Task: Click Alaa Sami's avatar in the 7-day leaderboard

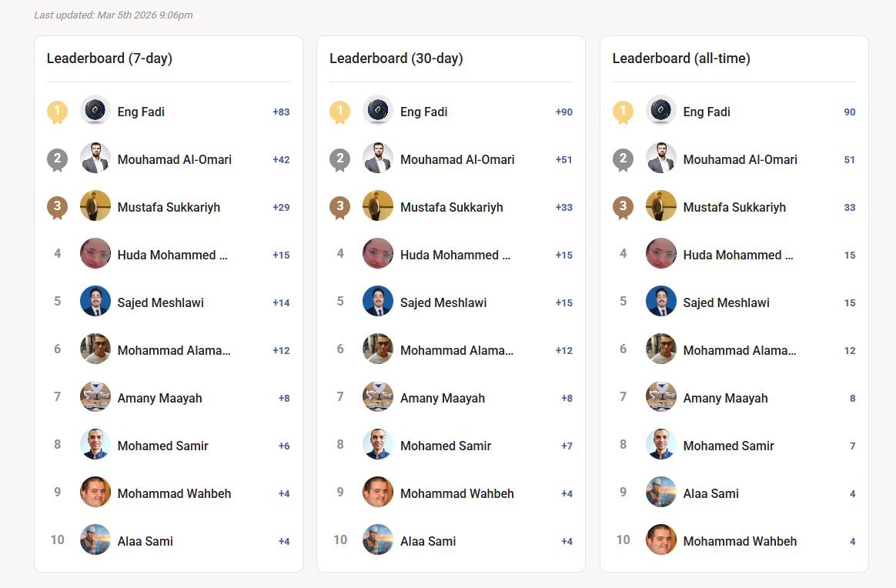Action: (x=95, y=540)
